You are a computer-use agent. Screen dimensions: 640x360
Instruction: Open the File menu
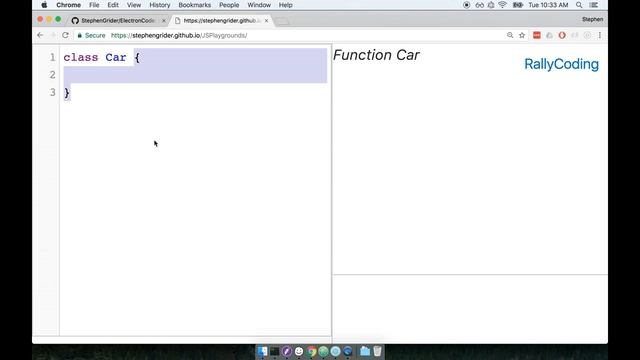(x=94, y=5)
